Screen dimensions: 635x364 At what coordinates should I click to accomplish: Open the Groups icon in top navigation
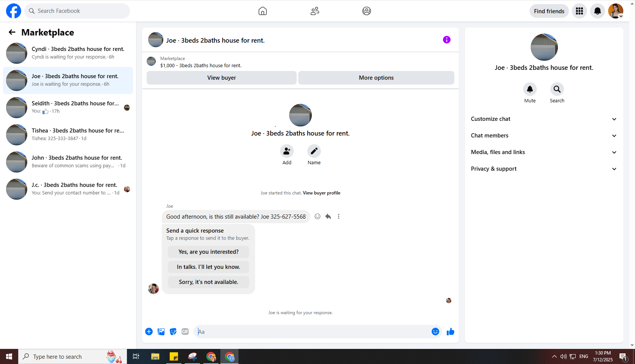[x=367, y=11]
